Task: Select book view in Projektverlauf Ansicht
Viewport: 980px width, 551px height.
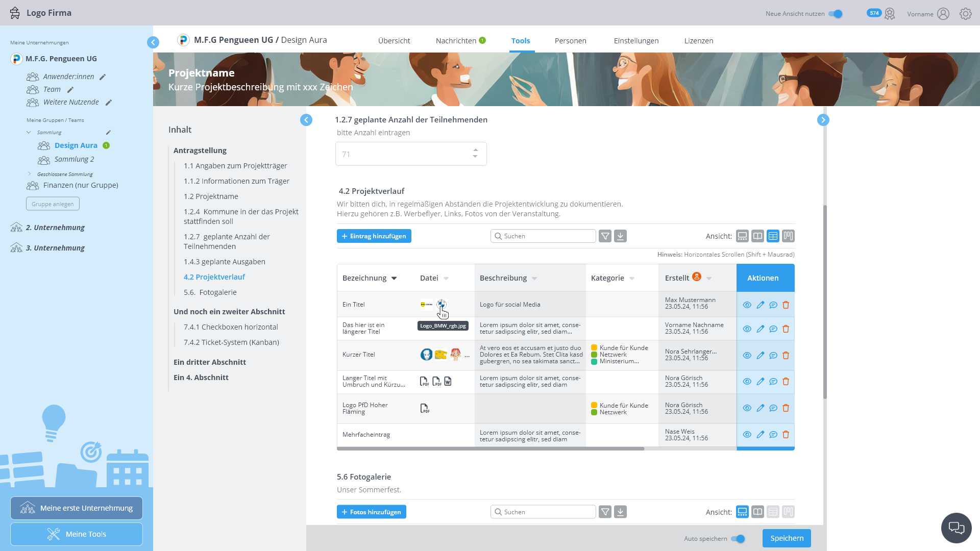Action: point(757,236)
